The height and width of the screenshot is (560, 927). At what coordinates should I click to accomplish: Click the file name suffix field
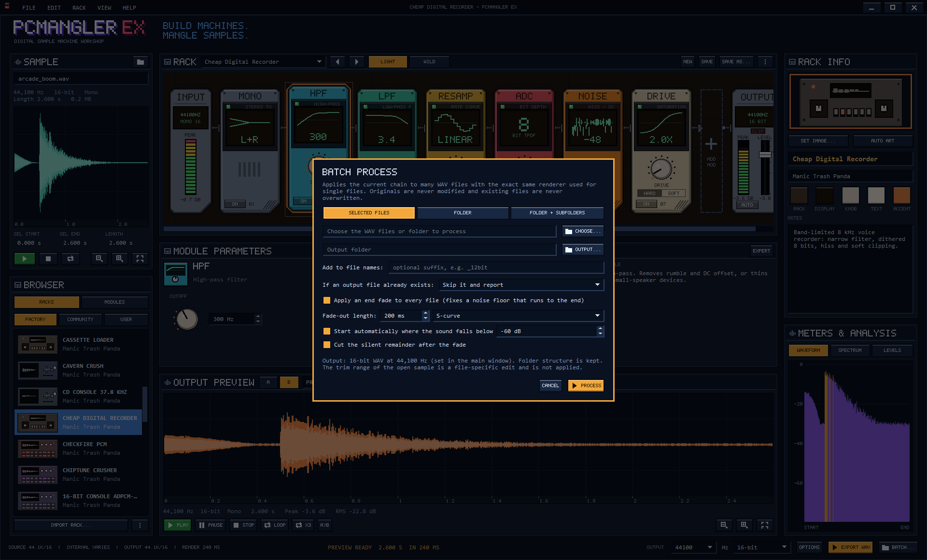pos(496,267)
